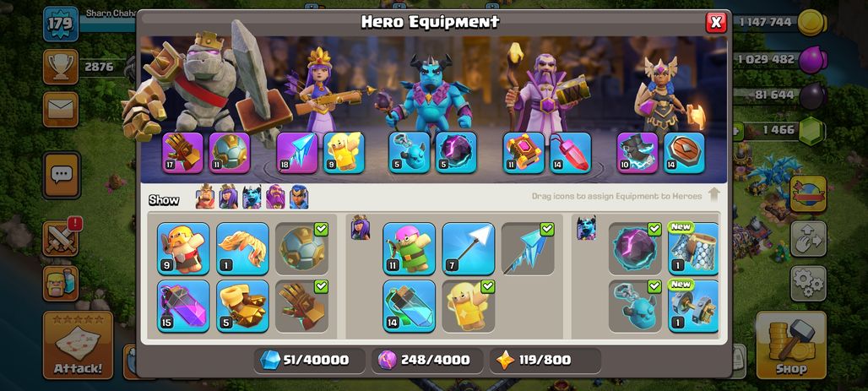Screen dimensions: 868x391
Task: Choose the level 7 Giant Arrow equipment
Action: pyautogui.click(x=469, y=248)
